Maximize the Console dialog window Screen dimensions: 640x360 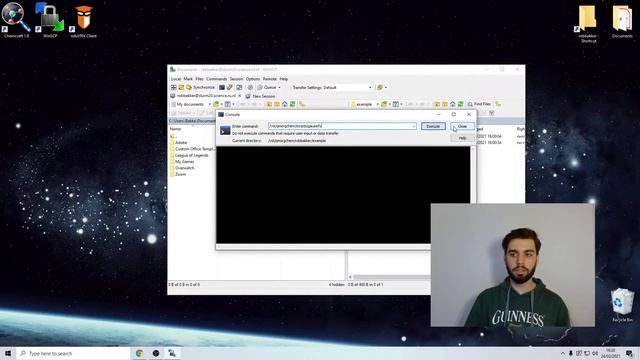point(453,114)
